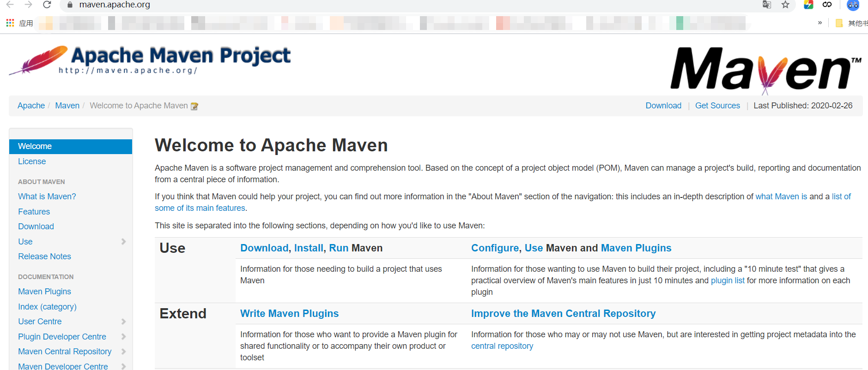The image size is (868, 370).
Task: Click the 'Extend' row label
Action: coord(183,314)
